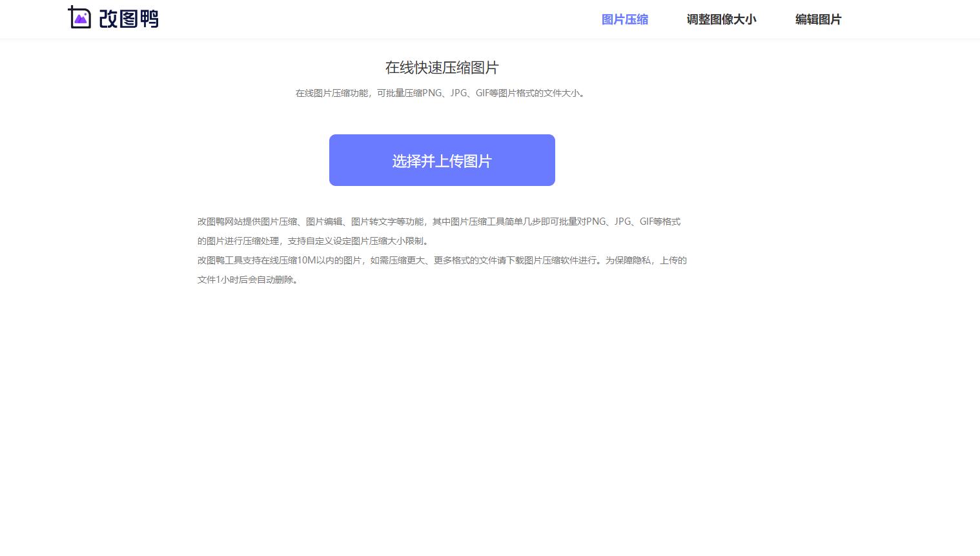980x556 pixels.
Task: Go to the 调整图像大小 feature page
Action: [721, 19]
